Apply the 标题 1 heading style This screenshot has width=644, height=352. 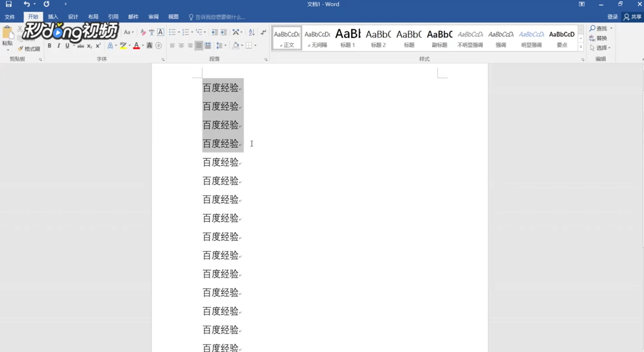[348, 38]
